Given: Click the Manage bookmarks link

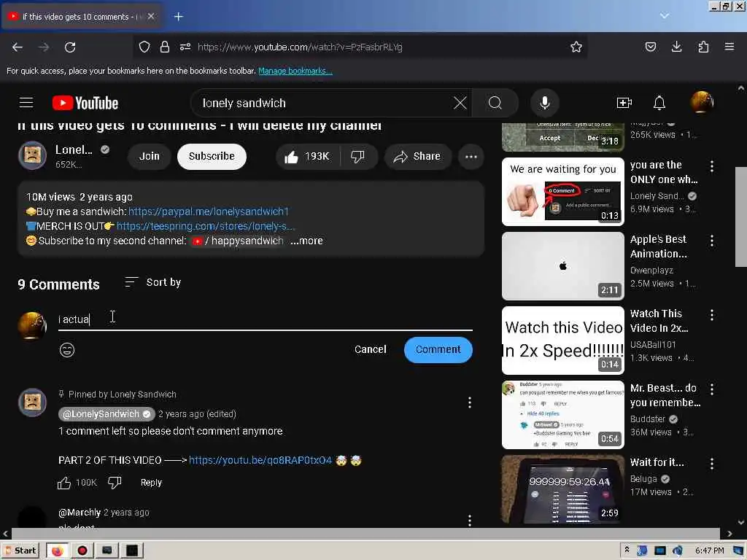Looking at the screenshot, I should pos(295,71).
